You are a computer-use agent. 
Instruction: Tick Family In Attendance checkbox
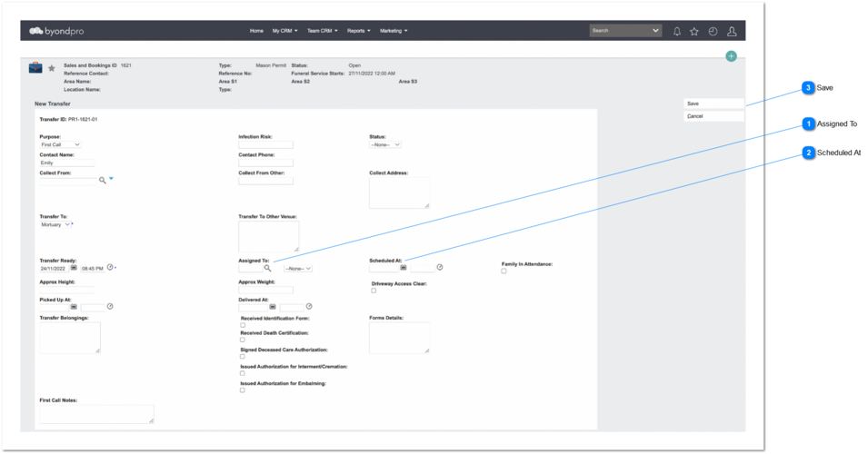click(504, 271)
